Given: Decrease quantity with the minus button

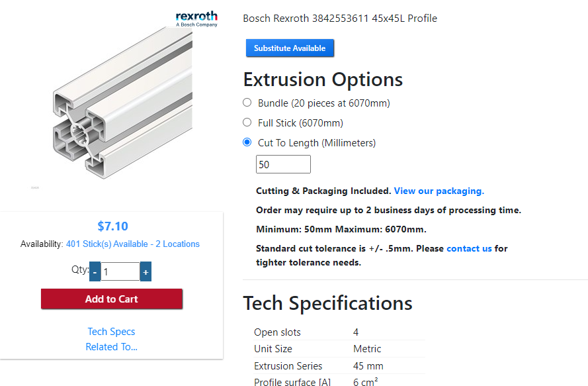Looking at the screenshot, I should (95, 271).
